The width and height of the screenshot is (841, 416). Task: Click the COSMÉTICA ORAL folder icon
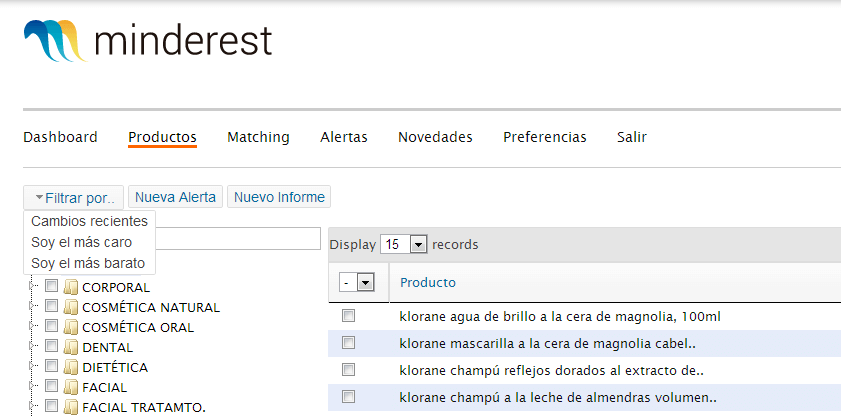(71, 327)
